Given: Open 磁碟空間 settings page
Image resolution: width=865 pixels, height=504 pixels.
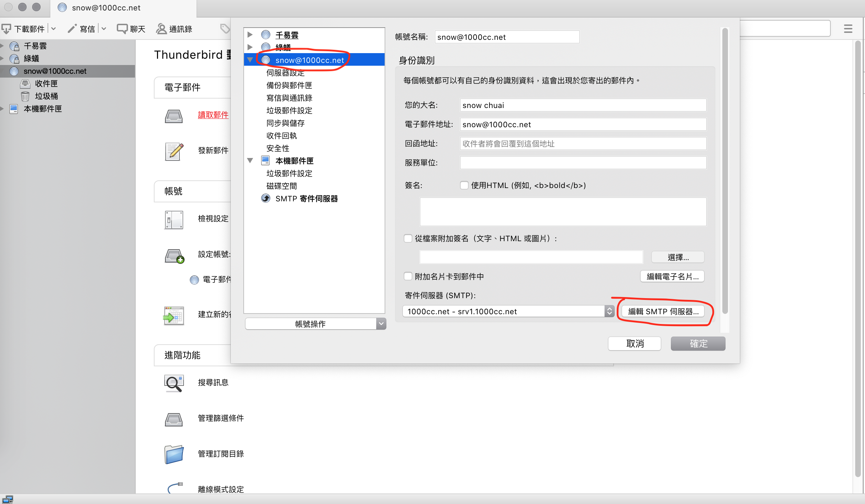Looking at the screenshot, I should tap(281, 186).
